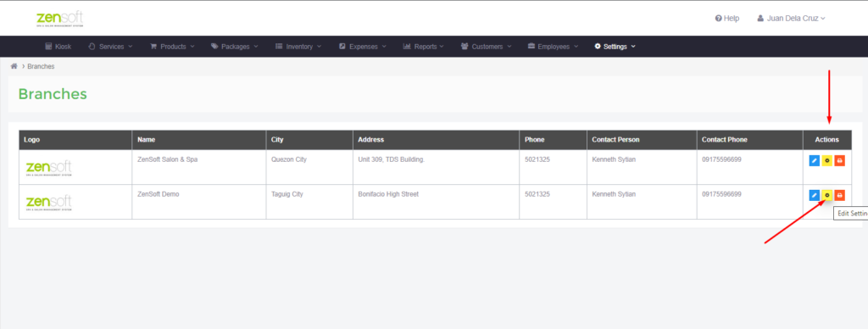Click the Branches breadcrumb text
Viewport: 868px width, 329px height.
[41, 66]
